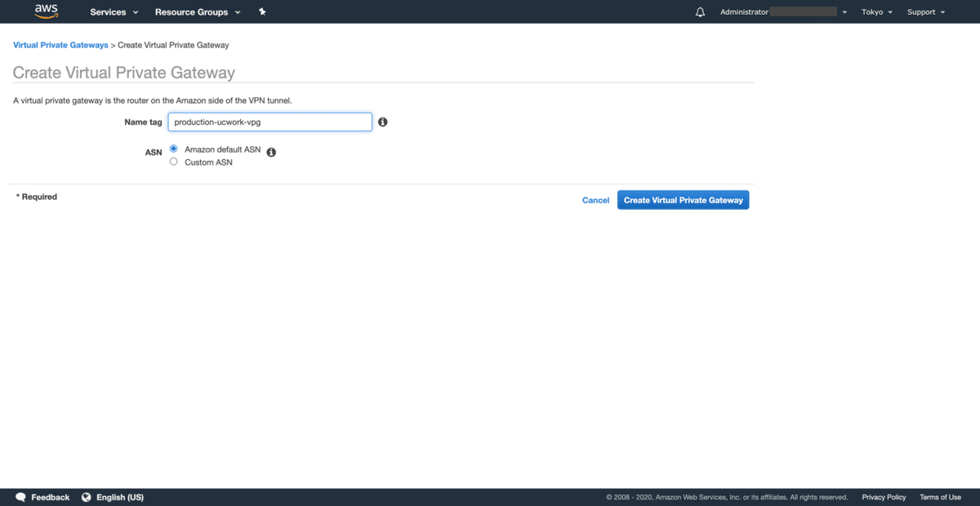The width and height of the screenshot is (980, 506).
Task: Click the pin shortcuts star icon
Action: [262, 12]
